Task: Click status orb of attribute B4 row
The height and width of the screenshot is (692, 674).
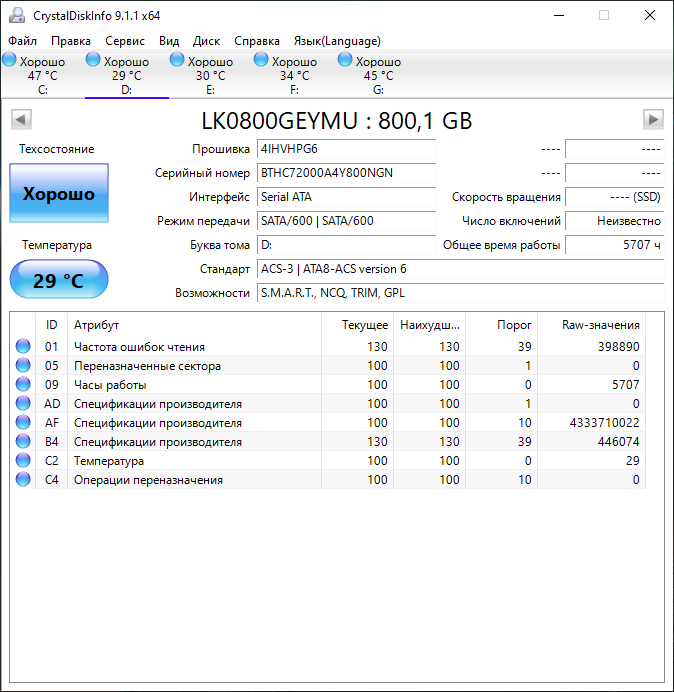Action: (x=23, y=441)
